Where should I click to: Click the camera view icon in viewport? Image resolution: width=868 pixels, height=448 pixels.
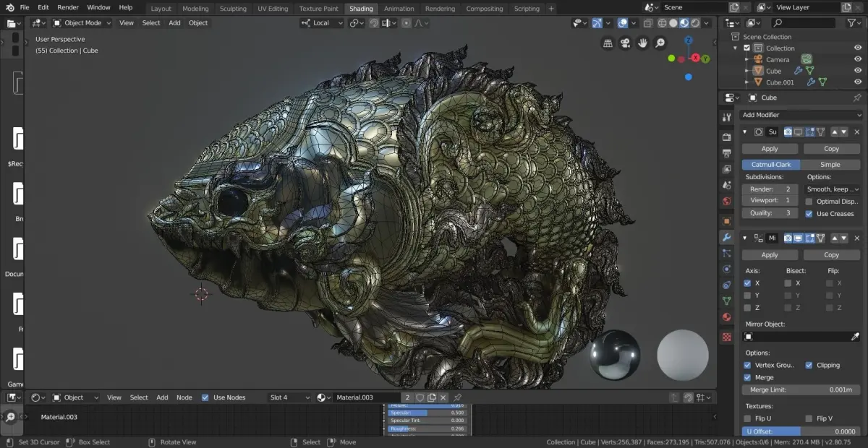(625, 43)
